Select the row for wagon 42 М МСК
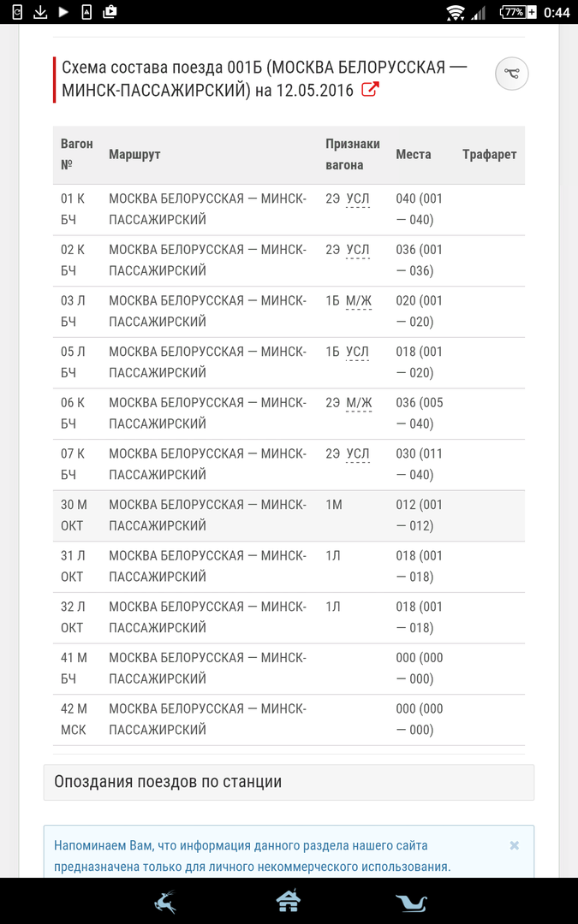Viewport: 578px width, 924px height. (289, 720)
